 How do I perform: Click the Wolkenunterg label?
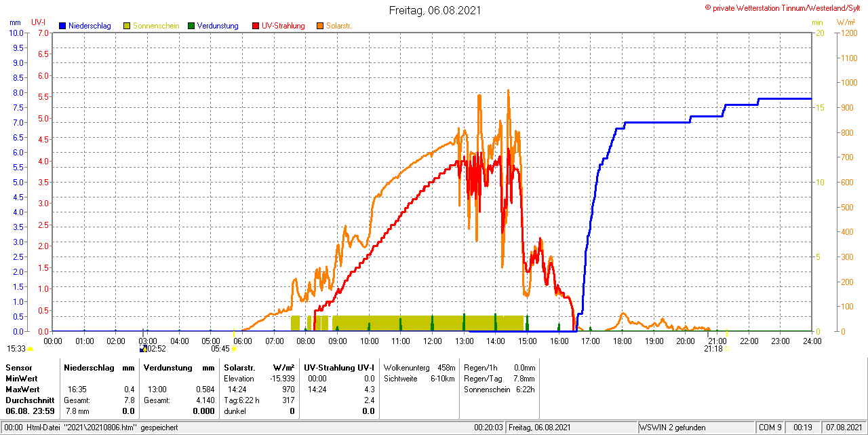407,367
